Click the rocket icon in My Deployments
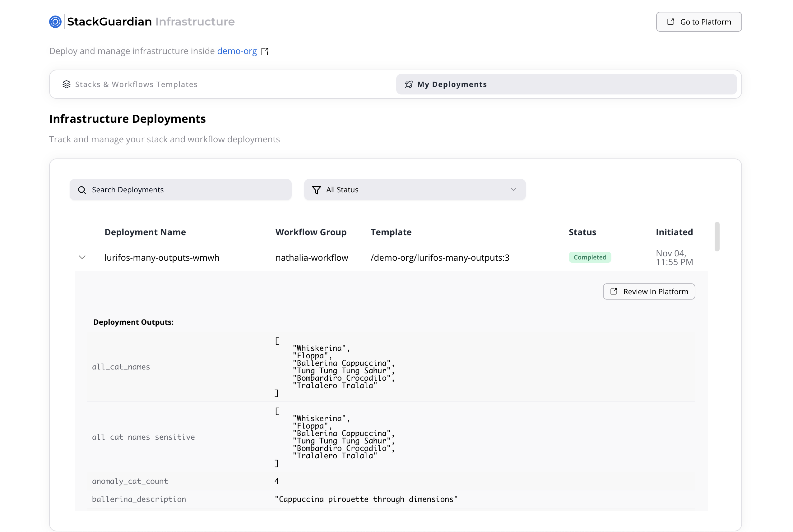Image resolution: width=793 pixels, height=532 pixels. coord(409,85)
